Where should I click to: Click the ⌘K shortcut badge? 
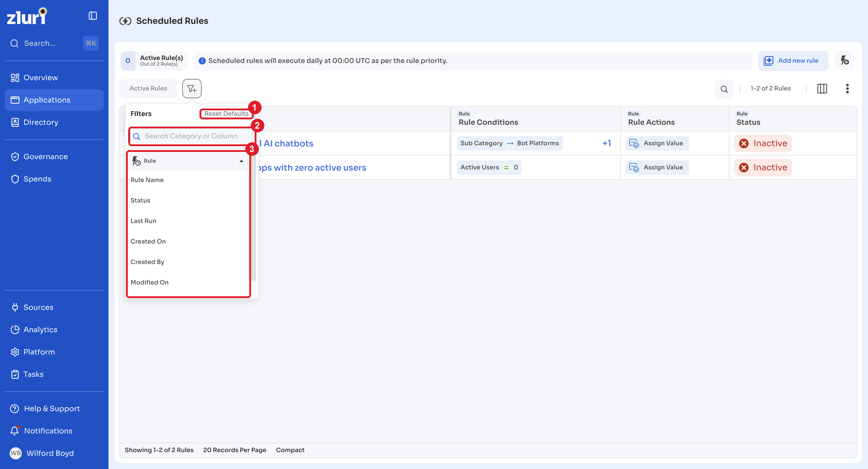91,43
